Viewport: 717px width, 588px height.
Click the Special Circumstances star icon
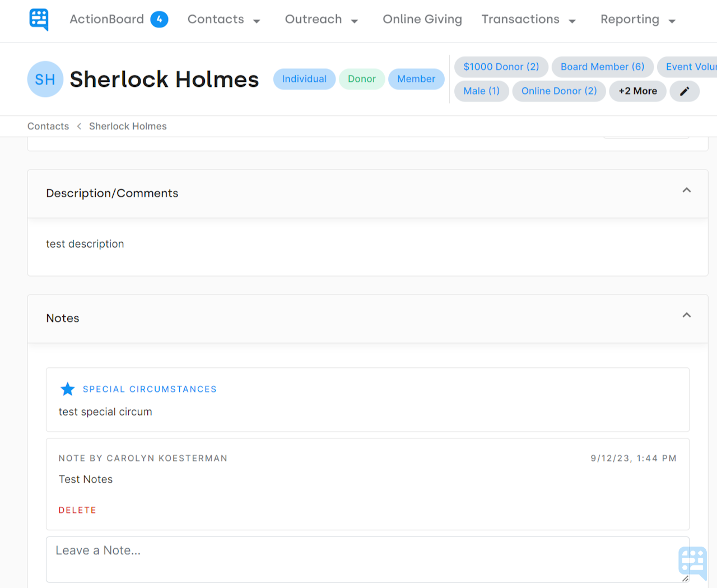tap(68, 389)
